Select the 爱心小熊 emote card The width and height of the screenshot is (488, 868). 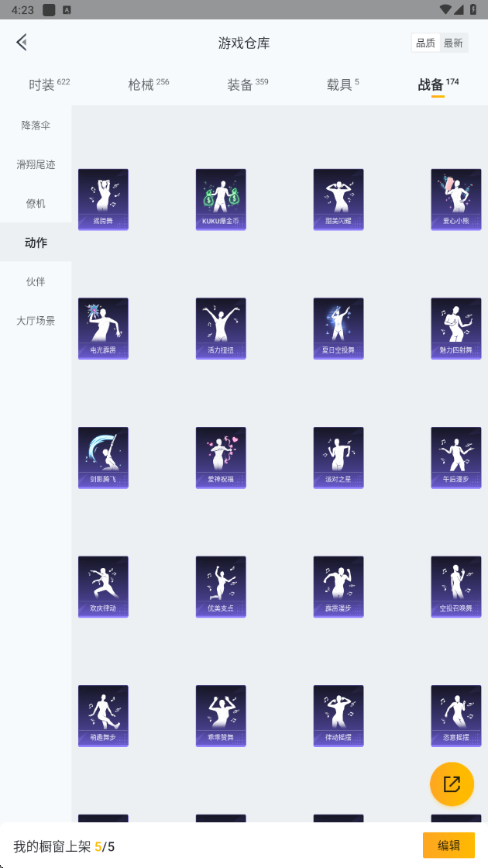click(x=456, y=200)
